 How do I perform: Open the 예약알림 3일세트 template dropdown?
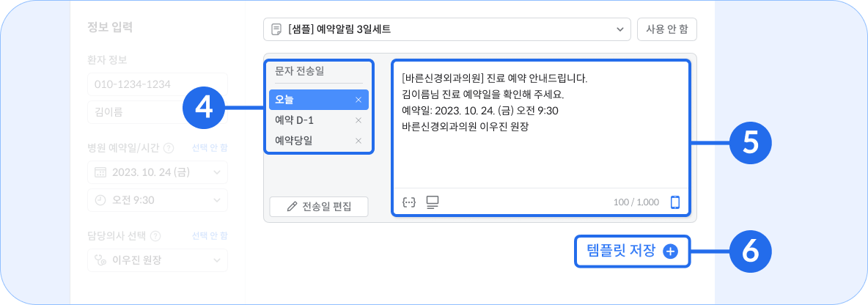point(446,29)
